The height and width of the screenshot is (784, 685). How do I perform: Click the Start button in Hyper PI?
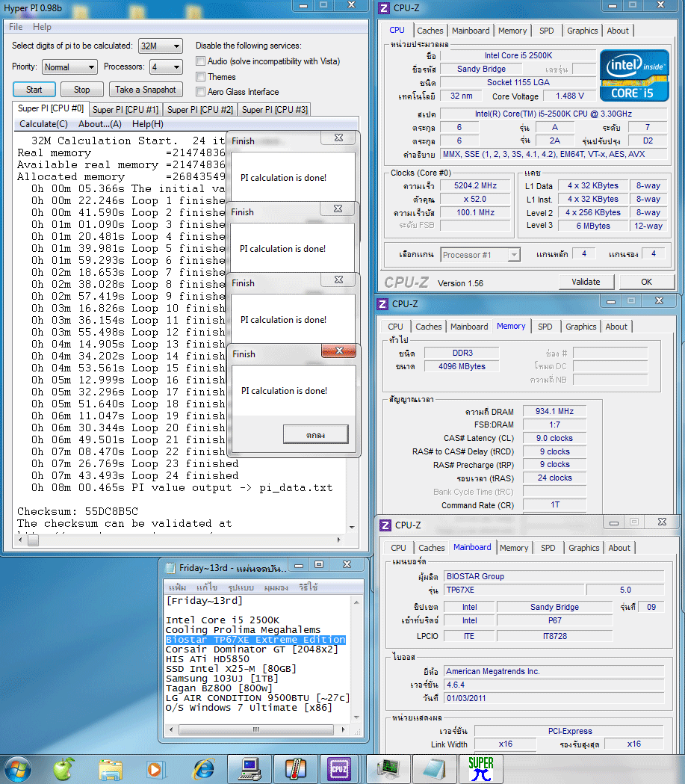pyautogui.click(x=34, y=90)
